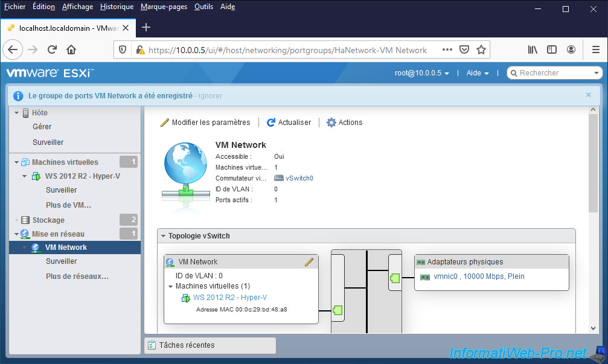Open the Outils menu
Image resolution: width=608 pixels, height=364 pixels.
[x=203, y=7]
